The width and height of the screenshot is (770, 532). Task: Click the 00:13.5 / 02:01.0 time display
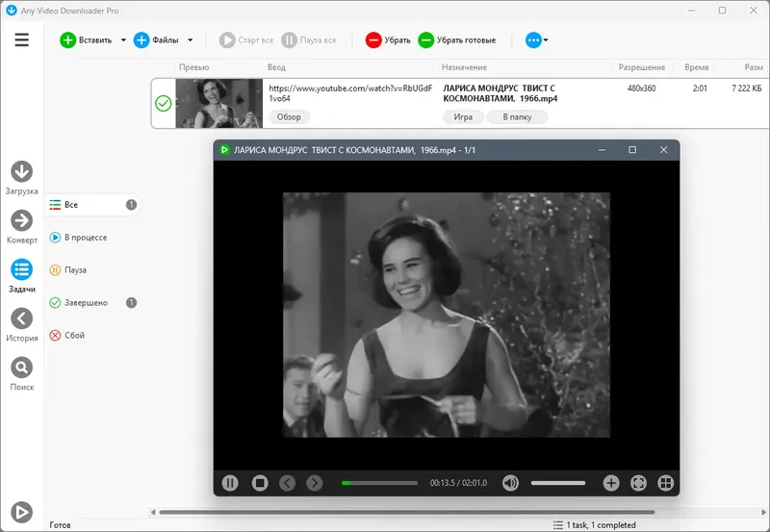tap(459, 483)
